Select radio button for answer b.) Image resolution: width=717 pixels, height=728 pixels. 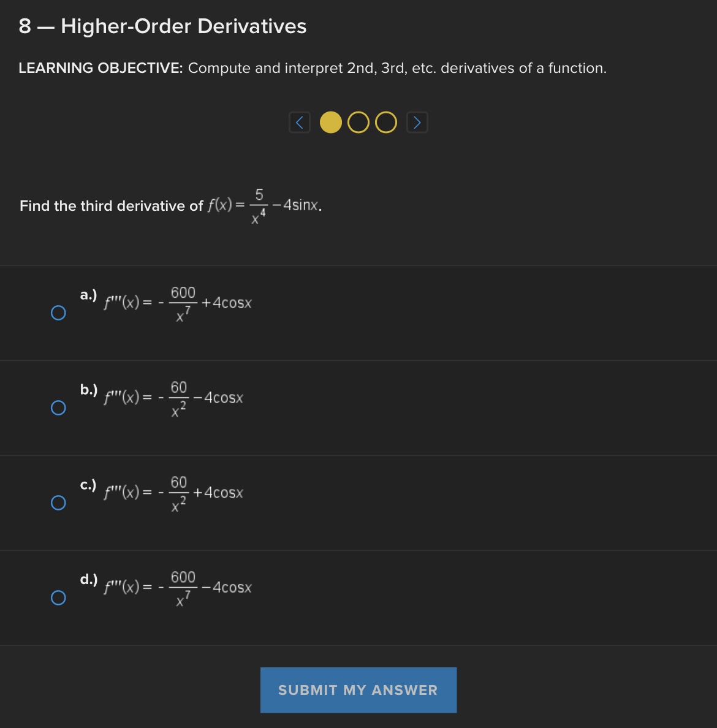click(x=58, y=407)
